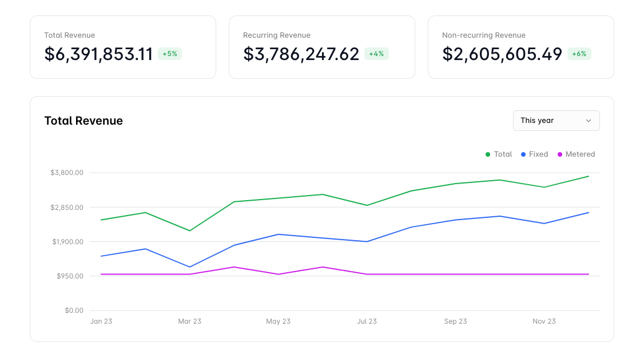Image resolution: width=644 pixels, height=358 pixels.
Task: Select the Non-recurring Revenue summary card
Action: click(x=520, y=47)
